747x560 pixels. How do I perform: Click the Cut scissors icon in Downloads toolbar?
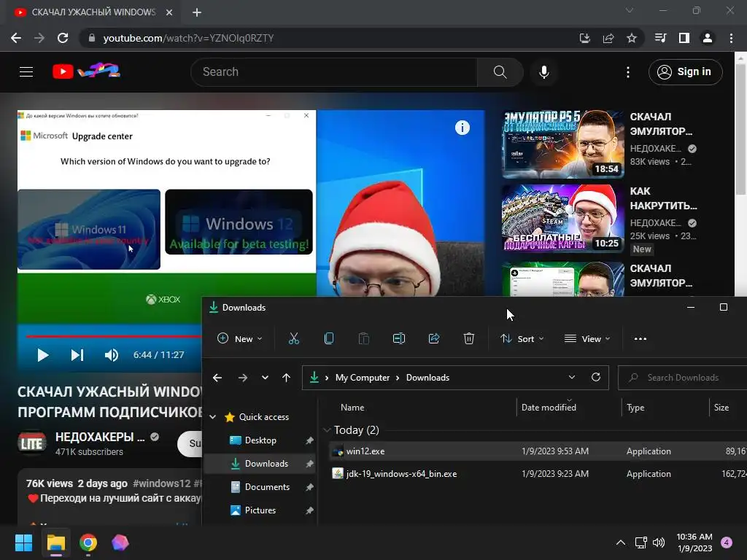point(294,338)
